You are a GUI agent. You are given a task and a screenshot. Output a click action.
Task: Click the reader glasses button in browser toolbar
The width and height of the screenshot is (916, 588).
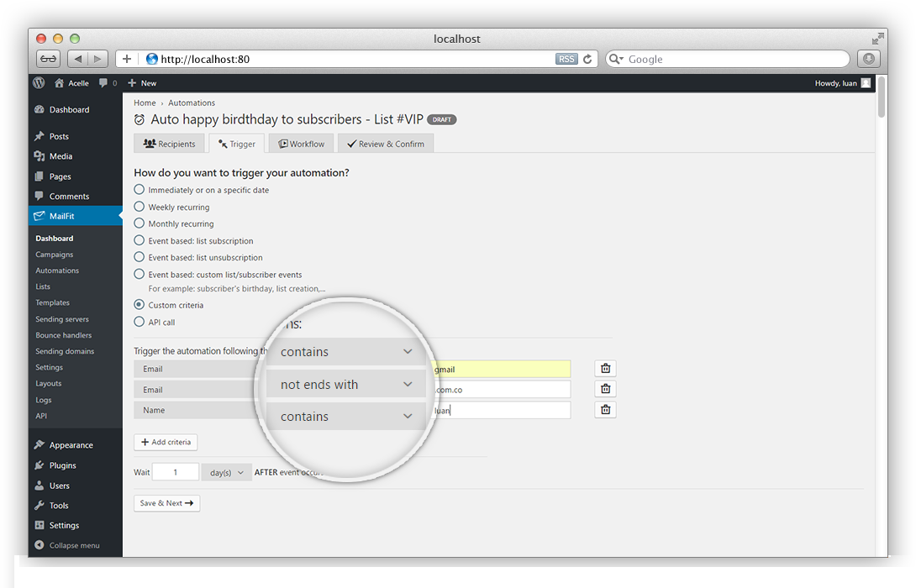click(x=49, y=59)
